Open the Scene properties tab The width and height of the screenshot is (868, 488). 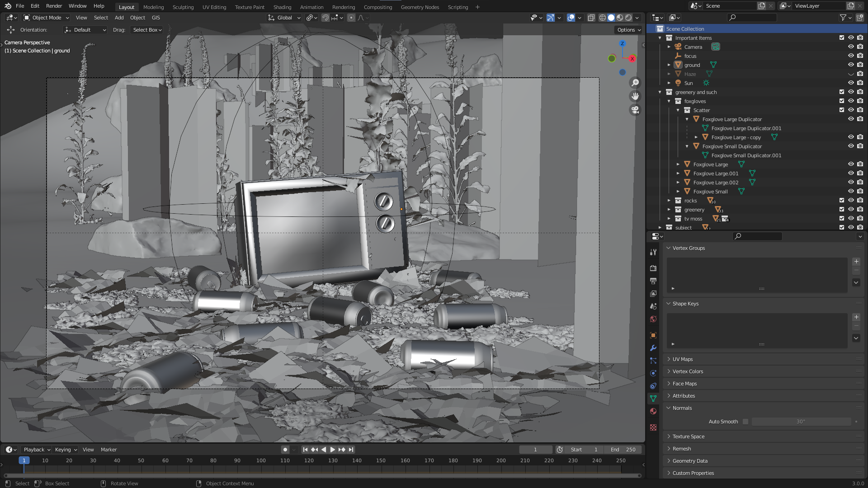[653, 306]
